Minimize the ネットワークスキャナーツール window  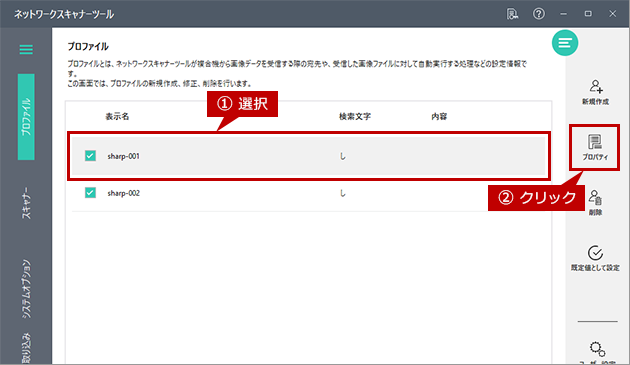tap(563, 14)
